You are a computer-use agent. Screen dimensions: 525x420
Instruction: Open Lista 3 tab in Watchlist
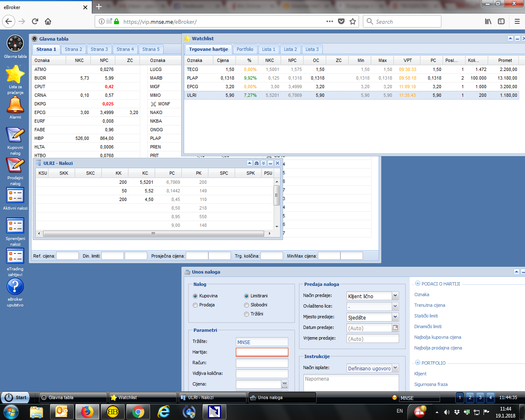312,49
